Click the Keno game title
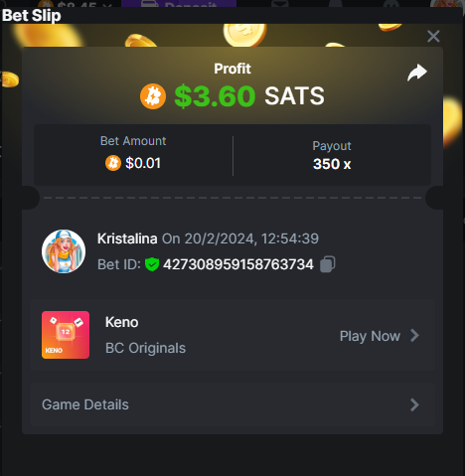This screenshot has width=465, height=476. coord(121,322)
